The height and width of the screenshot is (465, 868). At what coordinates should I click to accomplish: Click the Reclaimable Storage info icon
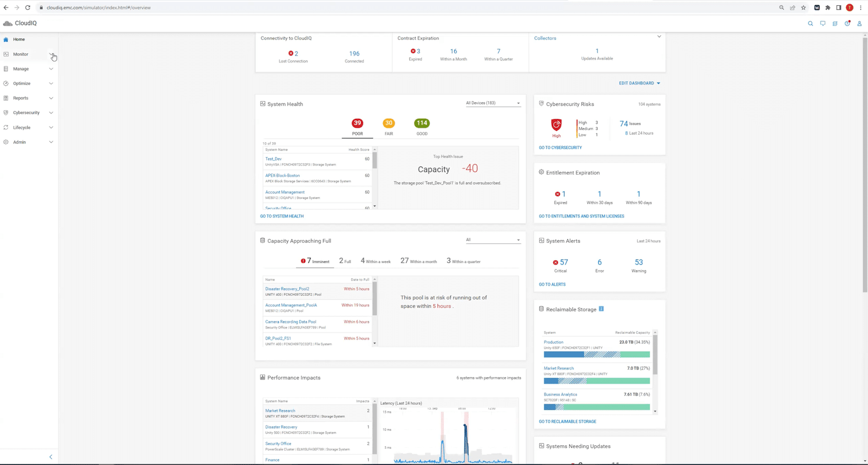[601, 309]
